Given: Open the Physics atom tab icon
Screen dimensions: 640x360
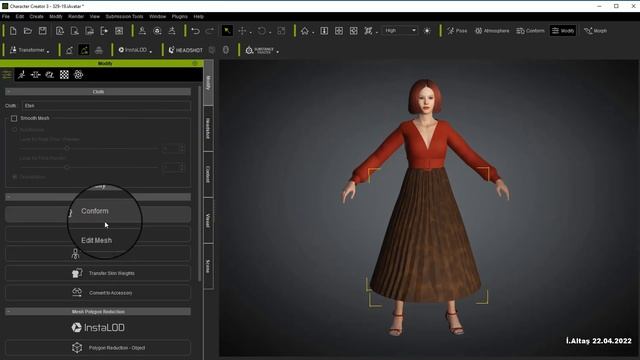Looking at the screenshot, I should click(78, 74).
